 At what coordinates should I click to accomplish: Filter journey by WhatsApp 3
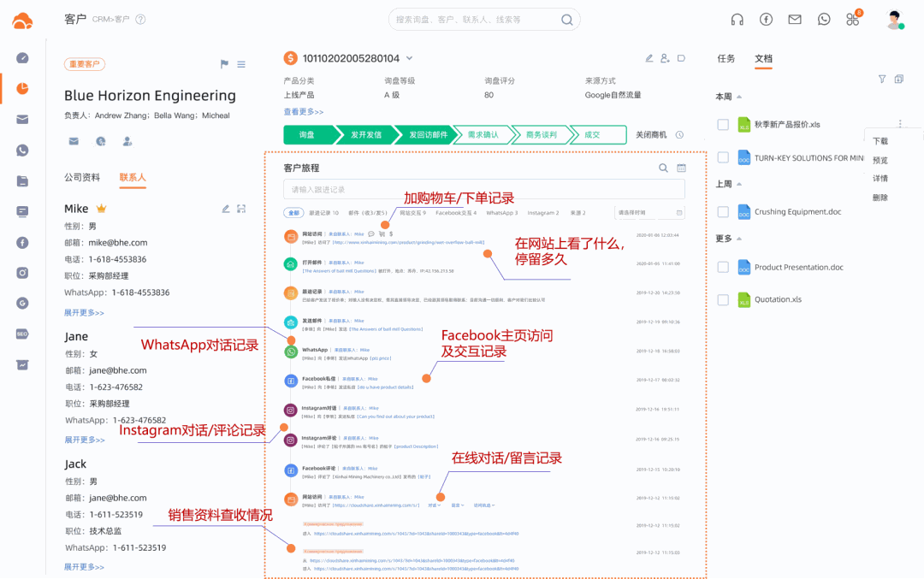(501, 213)
